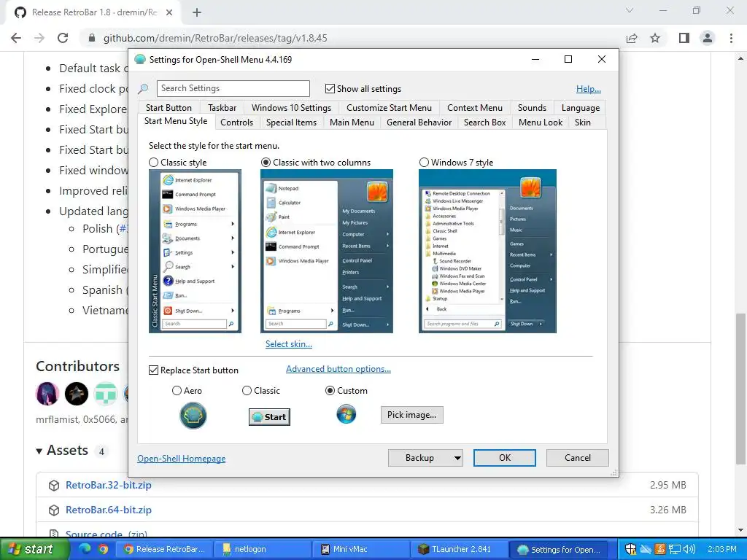Open the Customize Start Menu tab
This screenshot has width=747, height=560.
[389, 108]
